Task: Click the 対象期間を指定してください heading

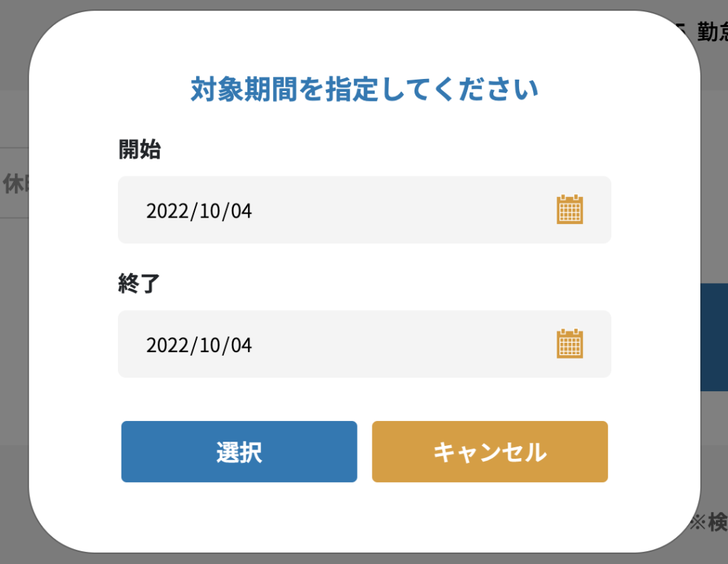Action: pos(364,90)
